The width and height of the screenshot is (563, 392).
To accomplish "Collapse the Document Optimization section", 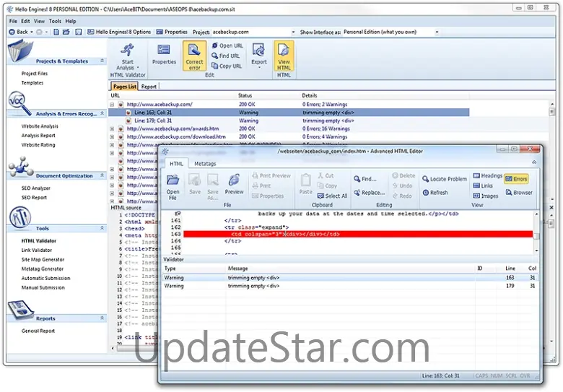I will [102, 175].
